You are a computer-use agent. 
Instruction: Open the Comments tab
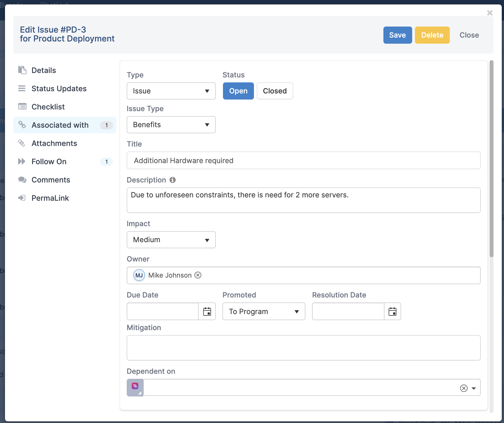(65, 180)
